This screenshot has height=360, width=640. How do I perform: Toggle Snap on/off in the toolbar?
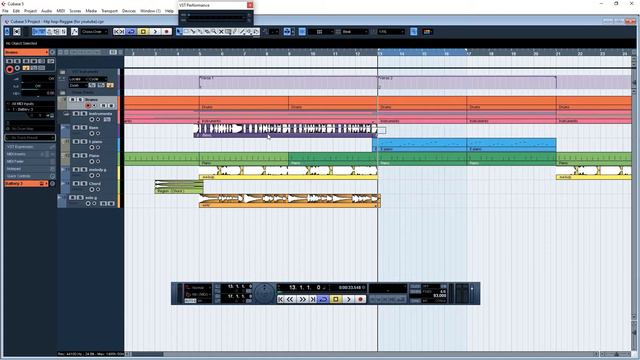point(302,32)
